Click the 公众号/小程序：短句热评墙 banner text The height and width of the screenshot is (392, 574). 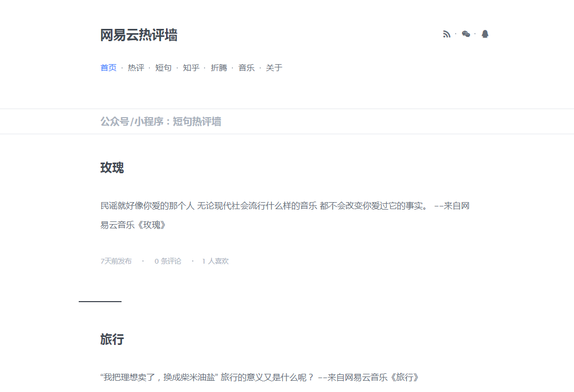tap(161, 121)
